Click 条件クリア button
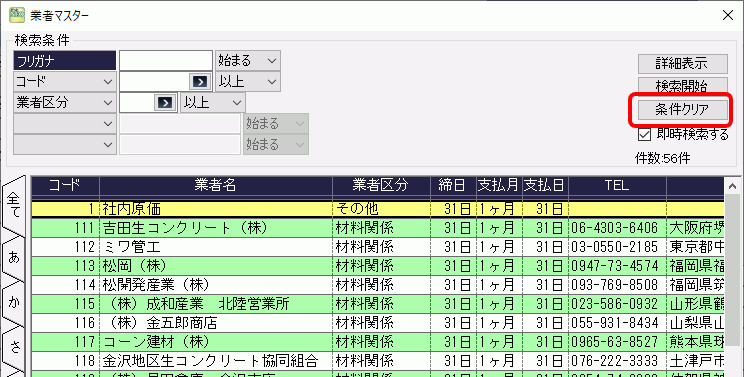Viewport: 744px width, 377px height. [682, 110]
